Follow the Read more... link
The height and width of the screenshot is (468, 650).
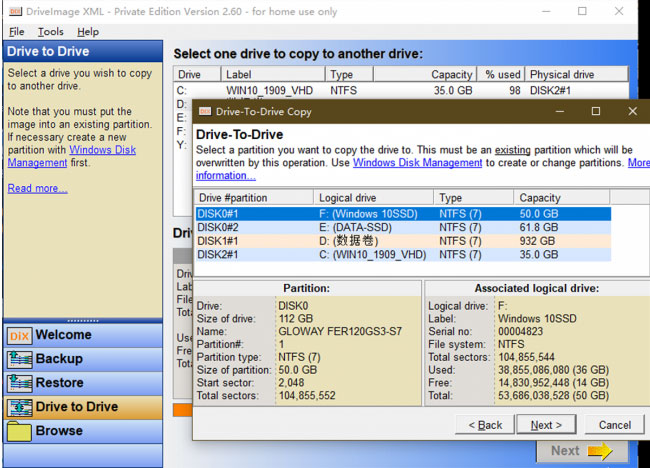pos(37,188)
